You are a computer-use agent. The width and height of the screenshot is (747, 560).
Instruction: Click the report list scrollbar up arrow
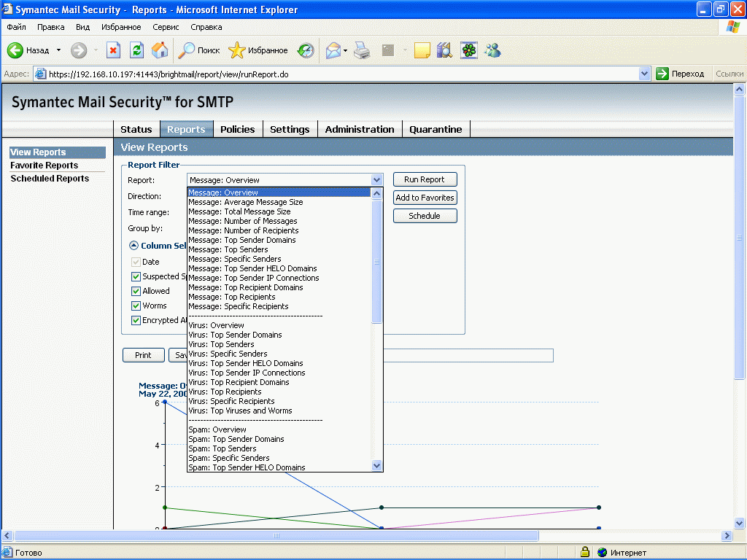point(377,193)
